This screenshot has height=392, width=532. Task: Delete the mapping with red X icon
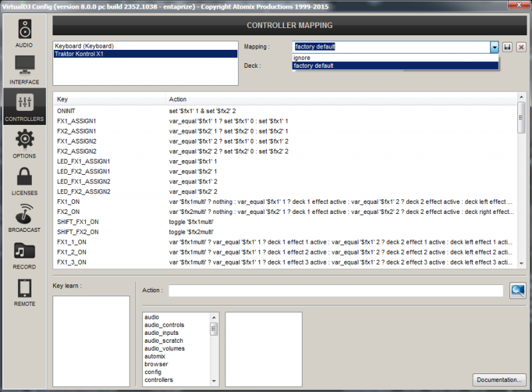point(521,47)
